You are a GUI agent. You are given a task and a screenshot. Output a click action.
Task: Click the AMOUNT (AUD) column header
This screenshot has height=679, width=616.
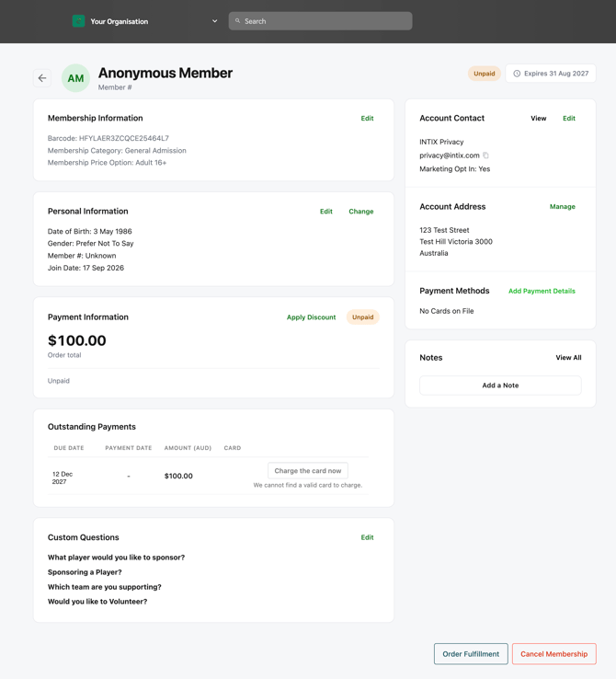point(188,448)
